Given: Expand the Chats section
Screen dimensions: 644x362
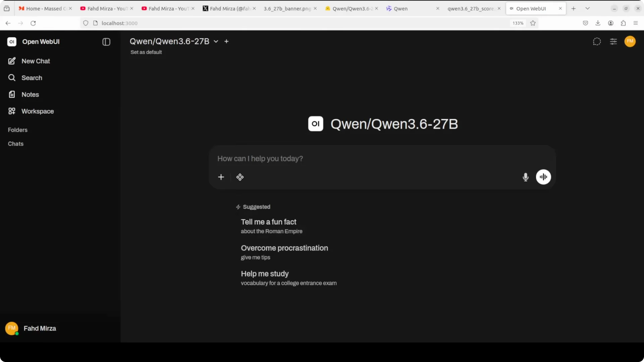Looking at the screenshot, I should pos(16,144).
